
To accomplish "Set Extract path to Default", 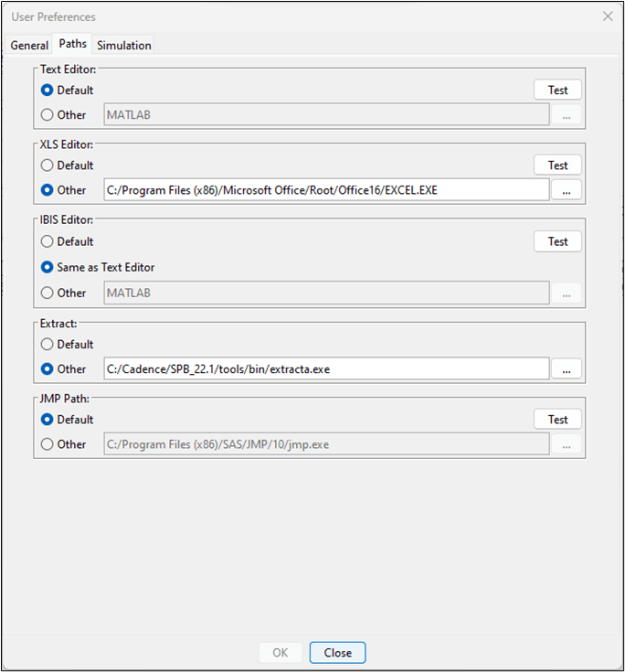I will [47, 345].
